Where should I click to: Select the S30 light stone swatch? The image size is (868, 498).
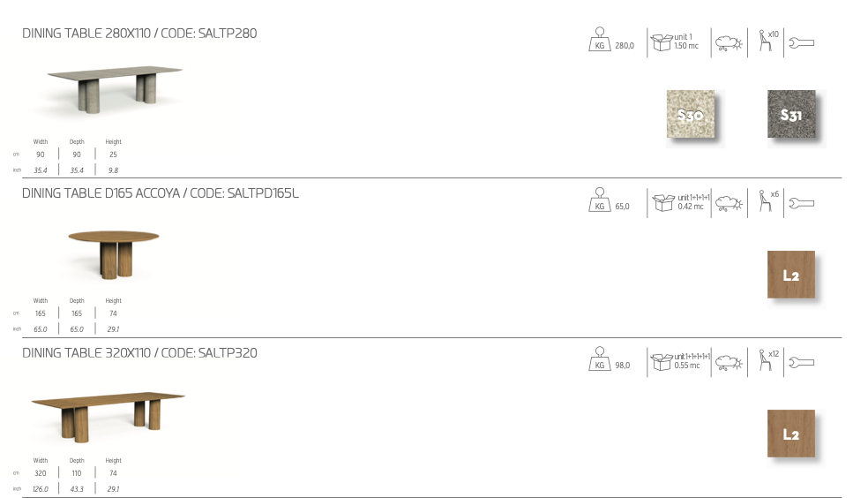click(x=691, y=115)
